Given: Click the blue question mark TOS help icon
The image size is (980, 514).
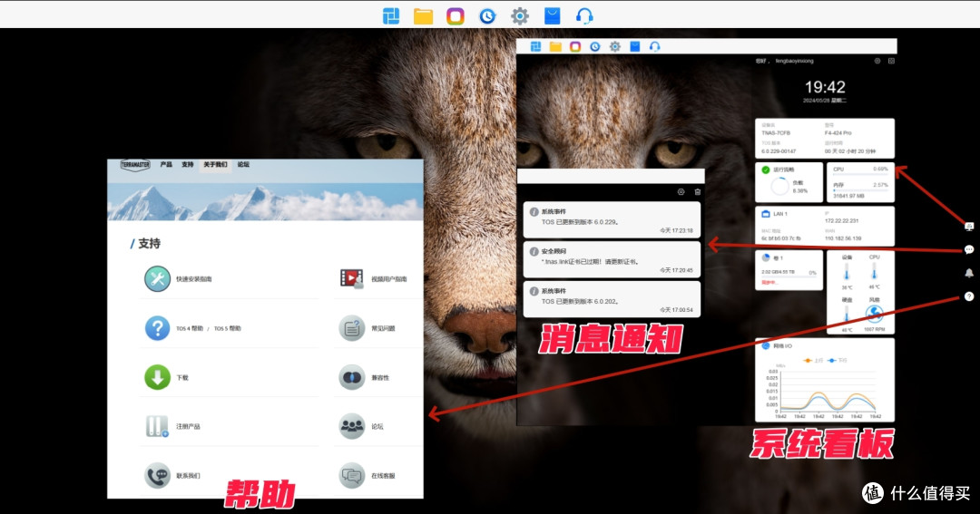Looking at the screenshot, I should [x=158, y=328].
